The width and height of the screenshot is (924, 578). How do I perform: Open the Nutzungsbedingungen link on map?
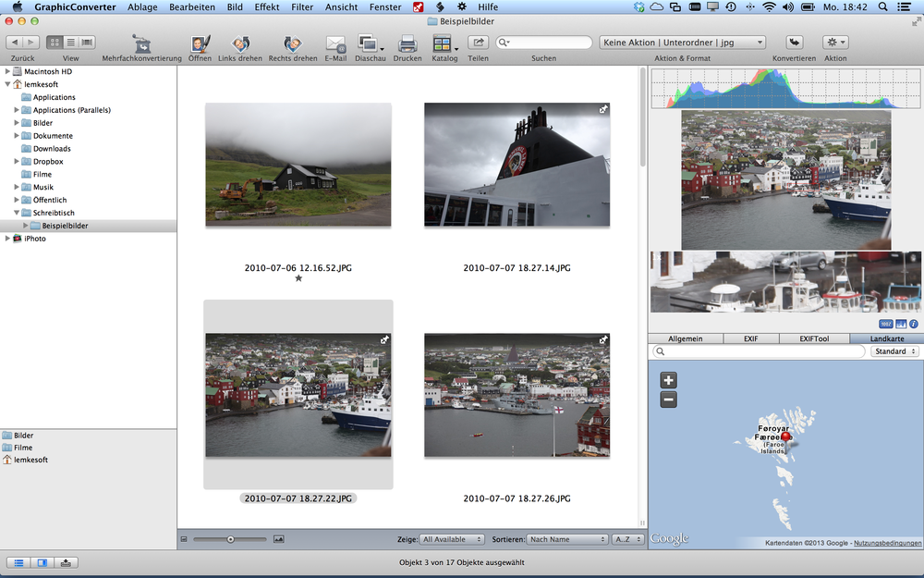[886, 543]
